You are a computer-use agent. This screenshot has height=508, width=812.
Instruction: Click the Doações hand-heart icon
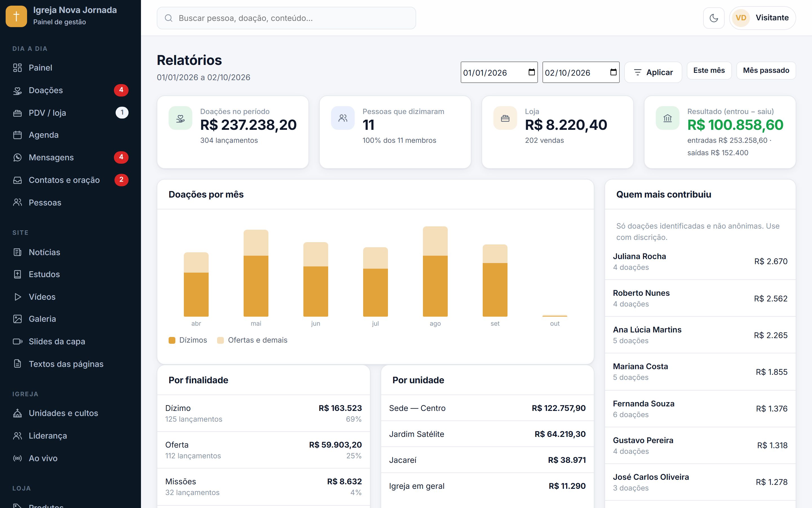click(17, 90)
